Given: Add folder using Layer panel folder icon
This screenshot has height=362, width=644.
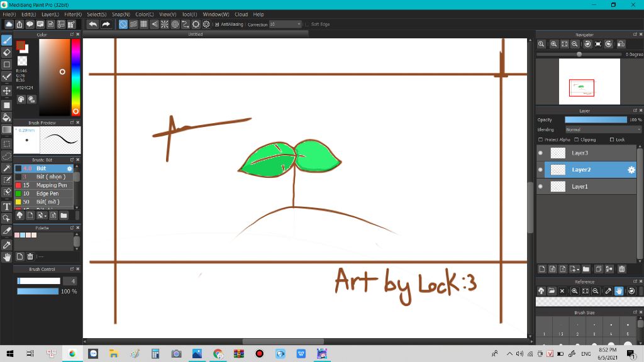Looking at the screenshot, I should click(586, 269).
